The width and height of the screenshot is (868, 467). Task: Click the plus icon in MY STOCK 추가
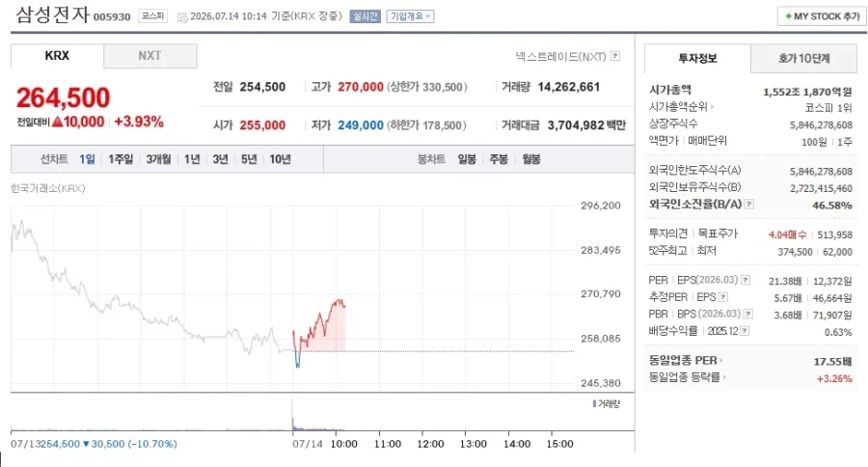click(x=788, y=16)
